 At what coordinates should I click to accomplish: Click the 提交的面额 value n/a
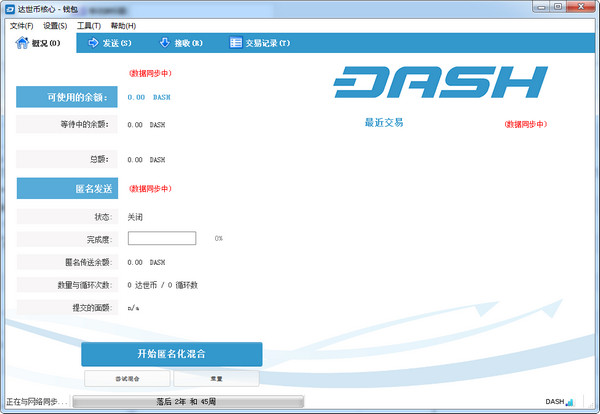point(133,308)
